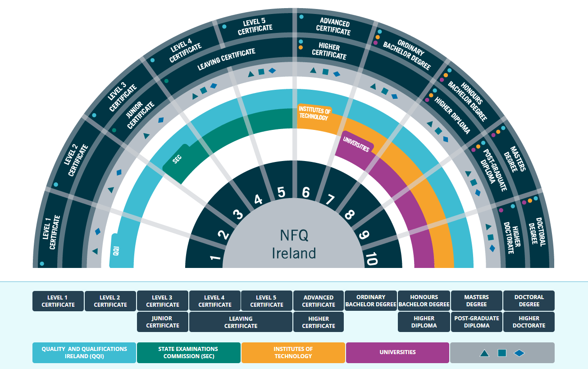Select the Doctoral Degree legend button
The height and width of the screenshot is (369, 588).
pyautogui.click(x=529, y=301)
